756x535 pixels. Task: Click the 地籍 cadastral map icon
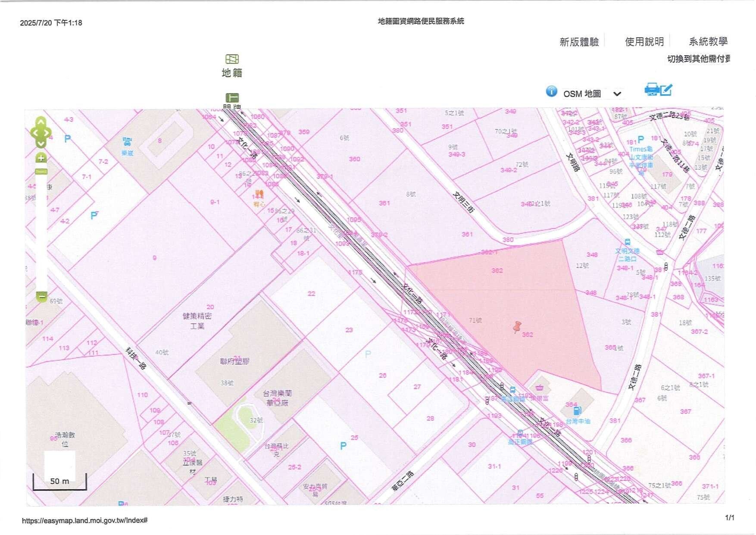[x=232, y=59]
